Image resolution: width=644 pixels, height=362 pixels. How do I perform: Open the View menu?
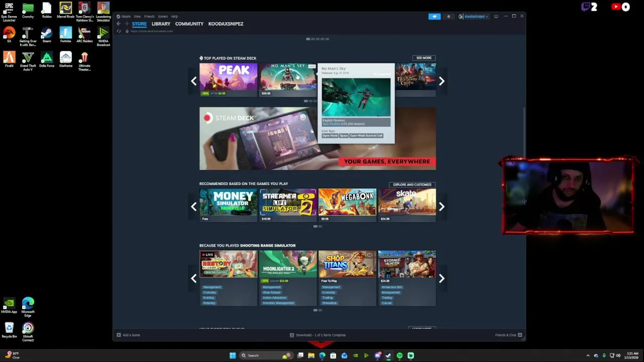pos(137,17)
